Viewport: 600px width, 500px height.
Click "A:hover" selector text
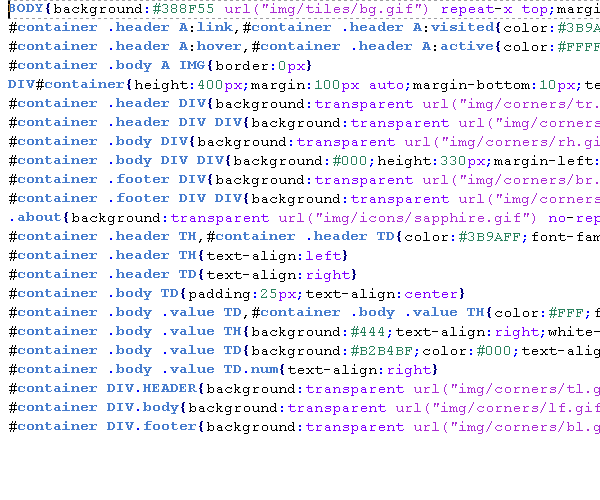(210, 47)
